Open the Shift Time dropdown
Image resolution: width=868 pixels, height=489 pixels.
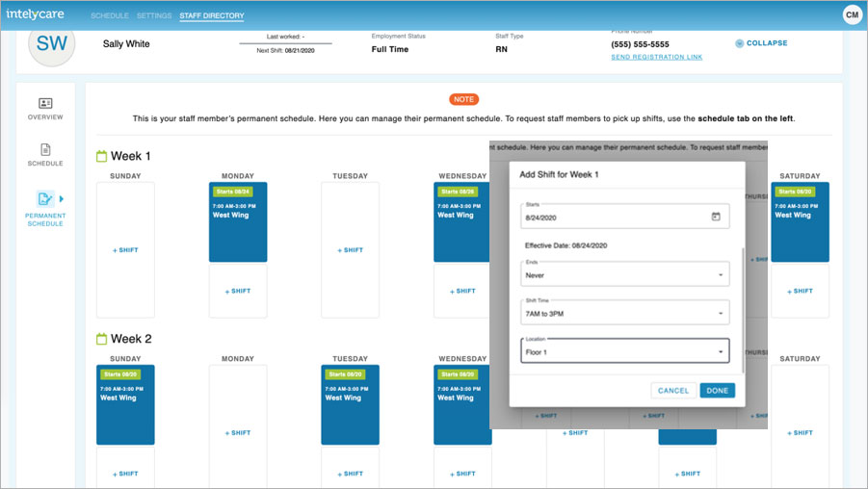pos(624,314)
